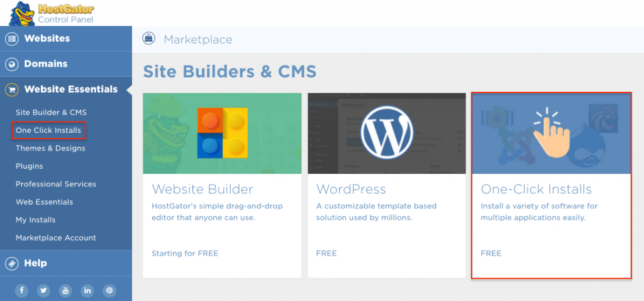Expand the Websites sidebar section
Viewport: 644px width, 301px height.
coord(47,38)
